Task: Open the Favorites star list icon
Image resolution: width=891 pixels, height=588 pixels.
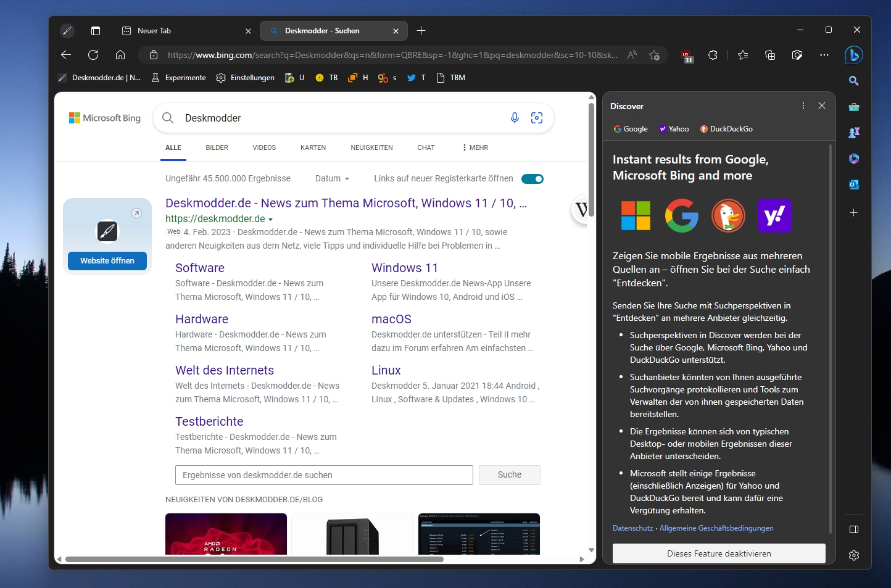Action: pyautogui.click(x=743, y=55)
